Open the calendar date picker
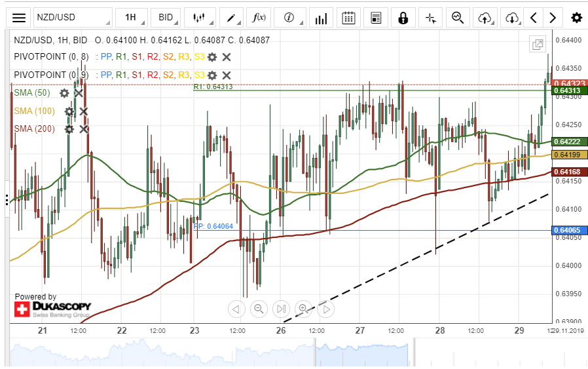 tap(349, 18)
